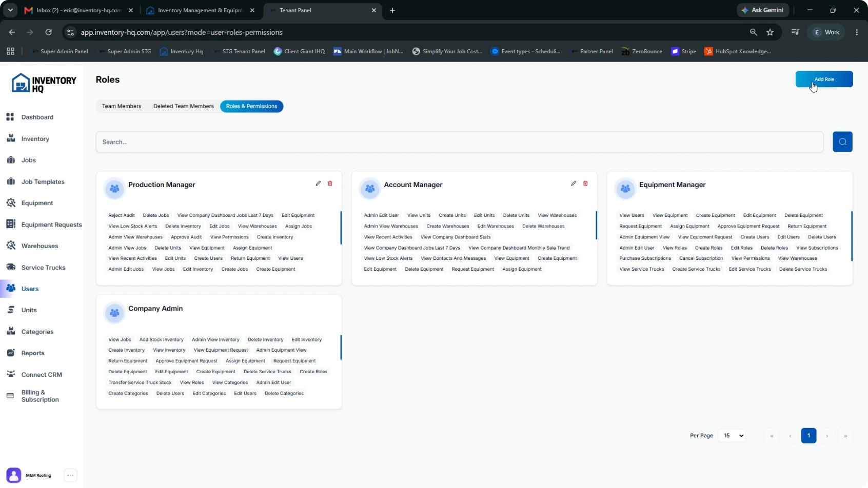Click the Equipment Manager permissions scrollbar
Image resolution: width=868 pixels, height=488 pixels.
click(x=852, y=236)
